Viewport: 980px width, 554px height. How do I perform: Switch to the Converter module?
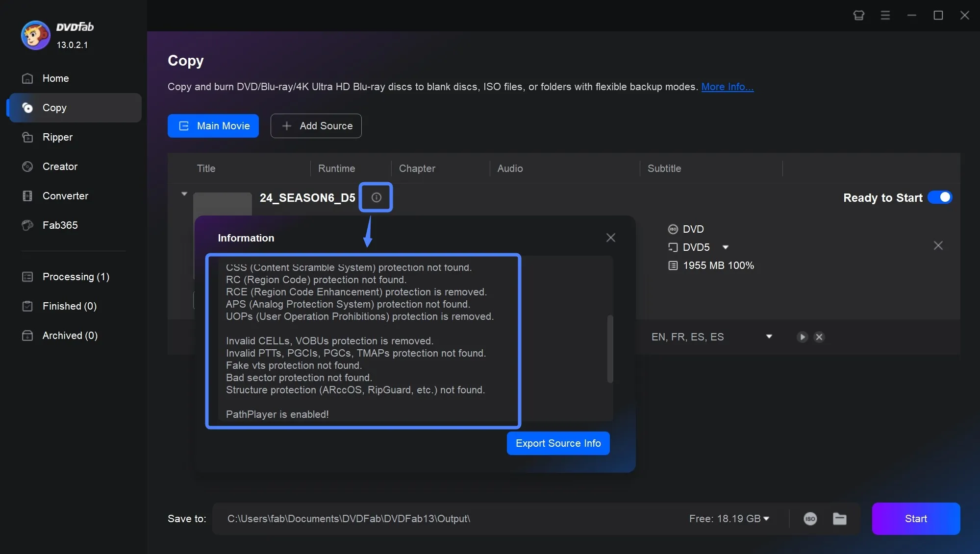[65, 196]
